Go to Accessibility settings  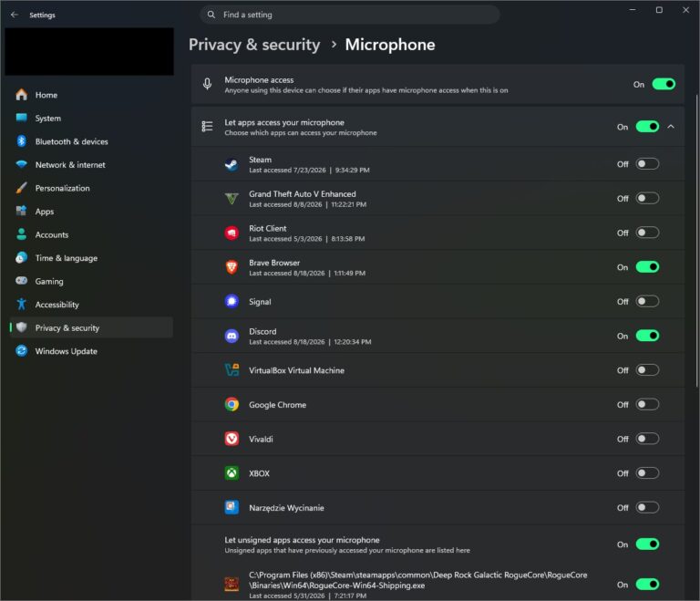[91, 305]
